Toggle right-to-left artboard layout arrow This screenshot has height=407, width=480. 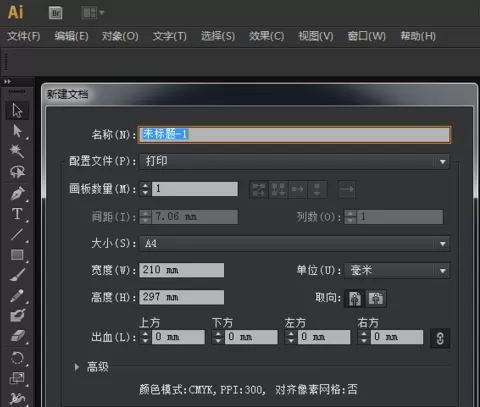click(347, 189)
